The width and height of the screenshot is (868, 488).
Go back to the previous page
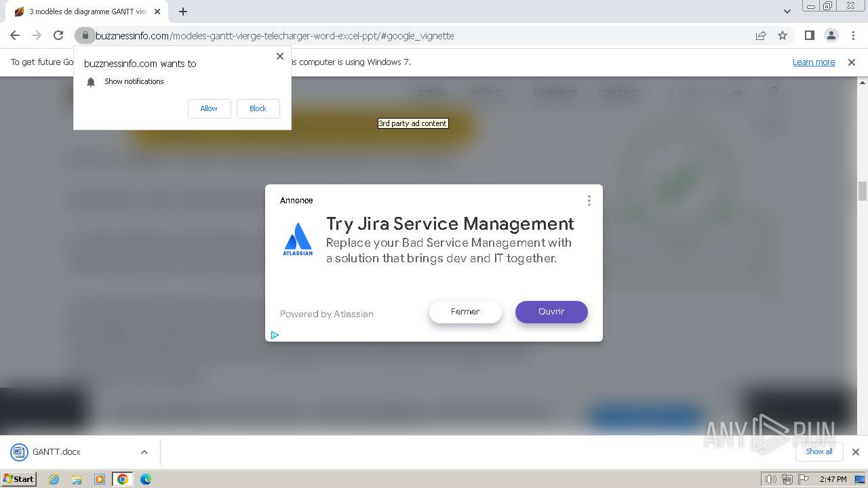point(15,35)
